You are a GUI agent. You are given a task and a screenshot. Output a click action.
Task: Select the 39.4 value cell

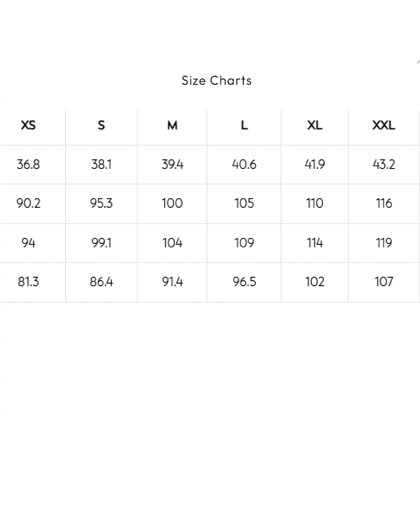[x=172, y=164]
